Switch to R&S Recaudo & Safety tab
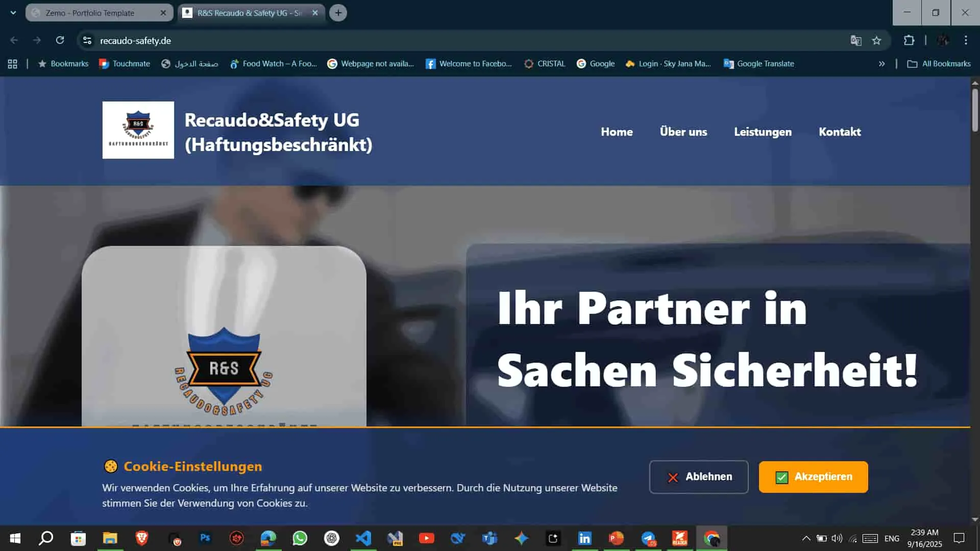This screenshot has height=551, width=980. pos(251,13)
